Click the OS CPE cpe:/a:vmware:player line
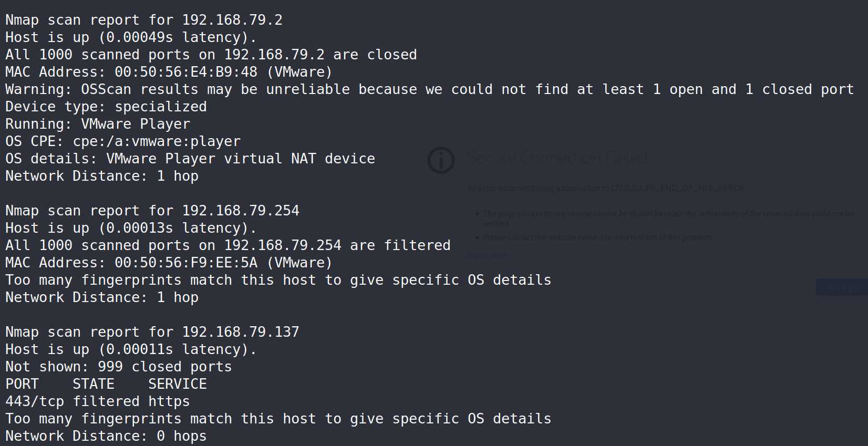Image resolution: width=868 pixels, height=446 pixels. [x=123, y=141]
